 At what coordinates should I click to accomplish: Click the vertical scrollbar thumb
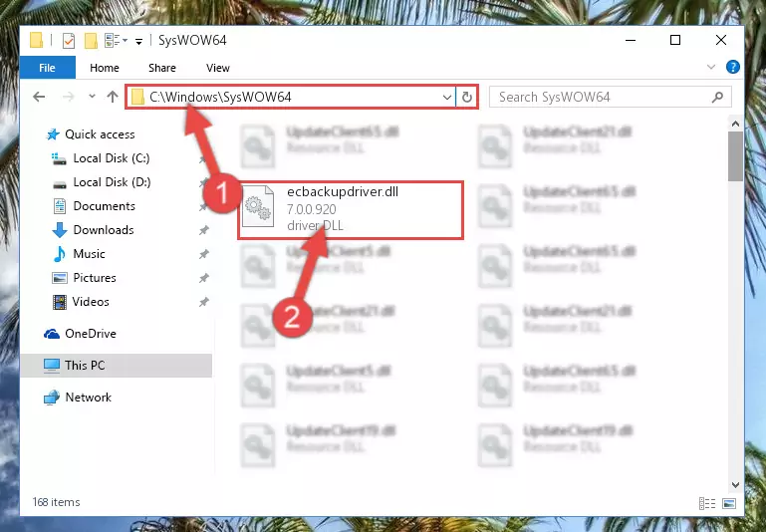point(735,156)
